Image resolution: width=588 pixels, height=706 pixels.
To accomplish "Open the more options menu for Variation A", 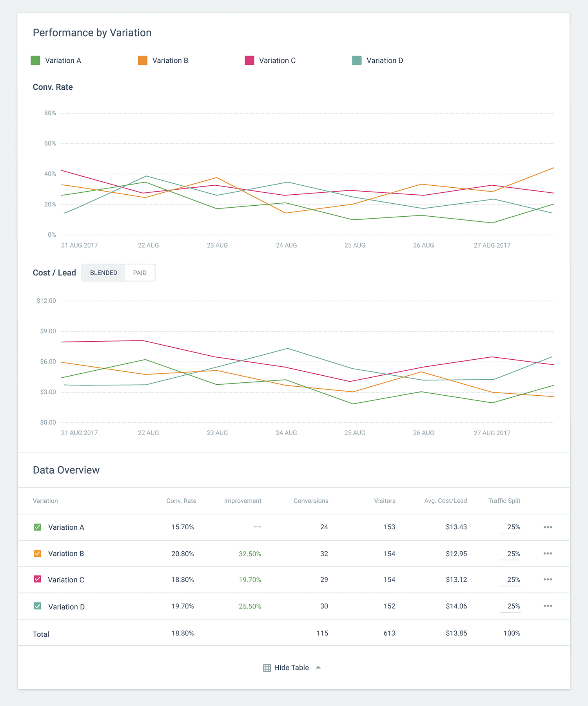I will coord(548,527).
